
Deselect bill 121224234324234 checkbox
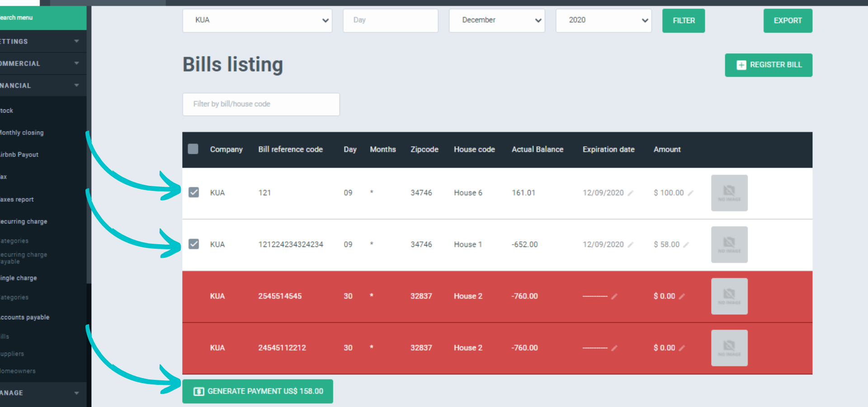[193, 244]
